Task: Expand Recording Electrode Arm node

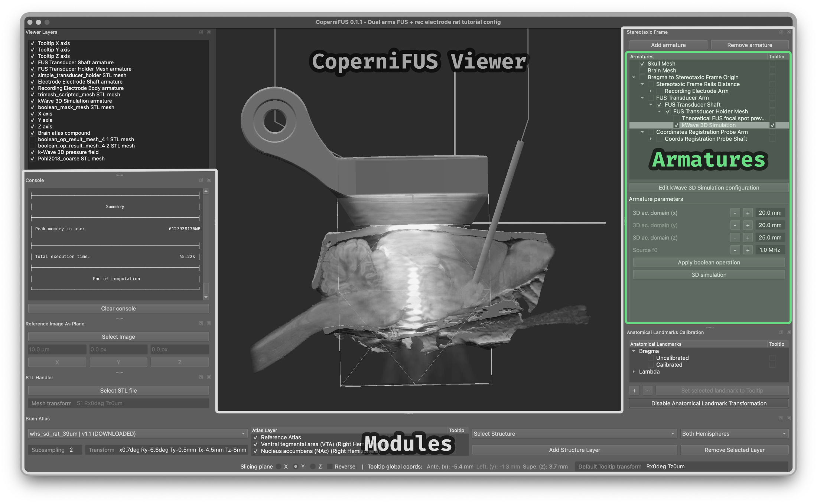Action: (651, 91)
